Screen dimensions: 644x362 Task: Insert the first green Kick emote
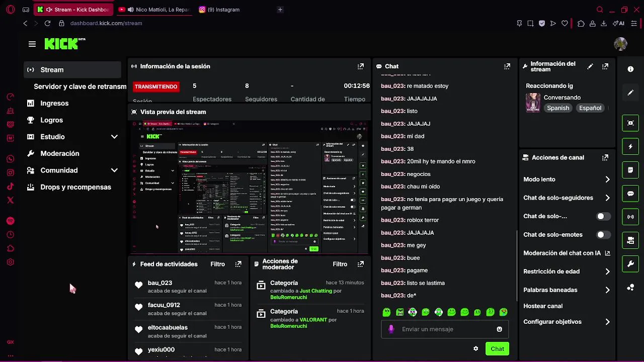point(386,312)
